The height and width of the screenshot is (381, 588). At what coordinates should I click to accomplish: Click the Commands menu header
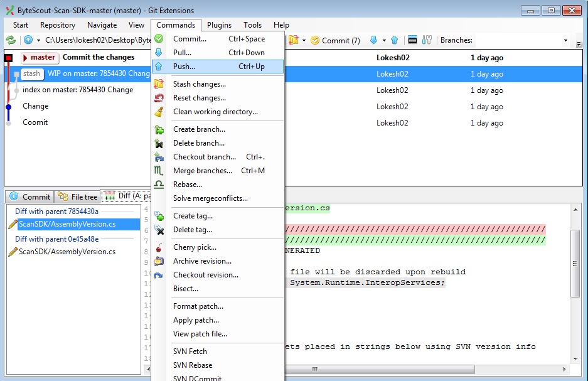(x=176, y=25)
